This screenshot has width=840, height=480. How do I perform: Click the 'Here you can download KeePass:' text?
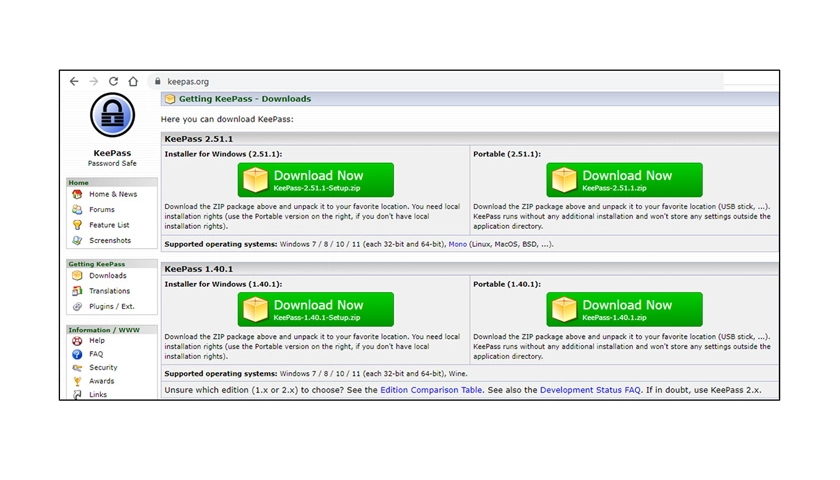[227, 119]
